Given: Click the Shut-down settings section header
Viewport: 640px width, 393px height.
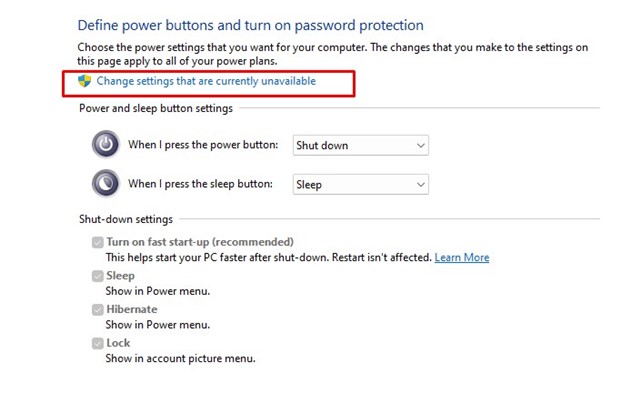Looking at the screenshot, I should (x=126, y=219).
